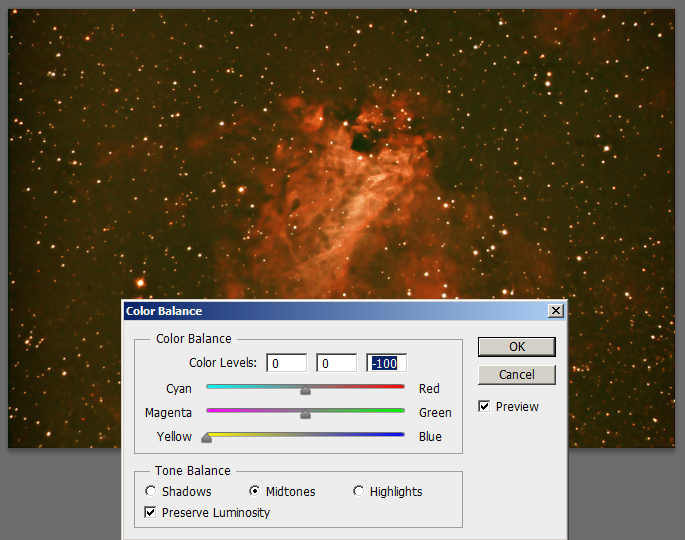Click OK in the Color Balance dialog

coord(517,346)
